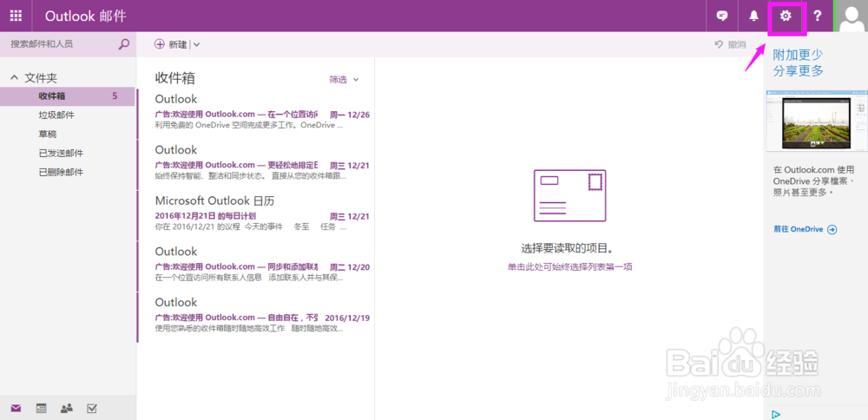This screenshot has width=868, height=420.
Task: Click the 选择要读取的项目 message text
Action: pyautogui.click(x=569, y=248)
